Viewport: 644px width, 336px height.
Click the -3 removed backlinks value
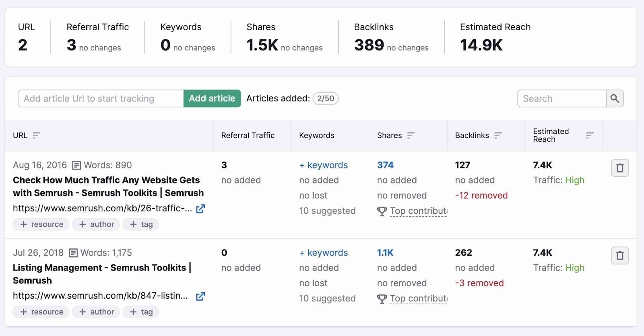pos(479,283)
